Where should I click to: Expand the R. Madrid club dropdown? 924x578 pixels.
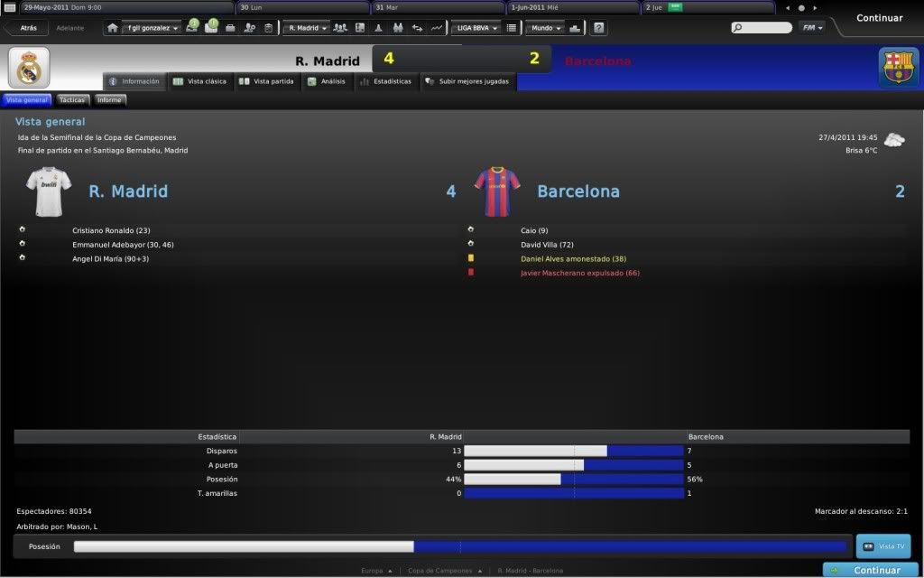307,28
